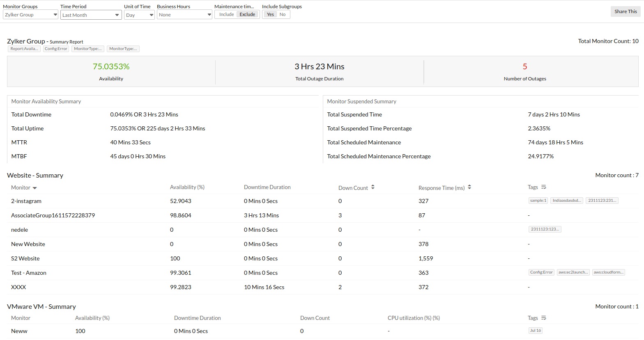644x340 pixels.
Task: Click the aws:ec2launch tag chip
Action: pyautogui.click(x=573, y=272)
